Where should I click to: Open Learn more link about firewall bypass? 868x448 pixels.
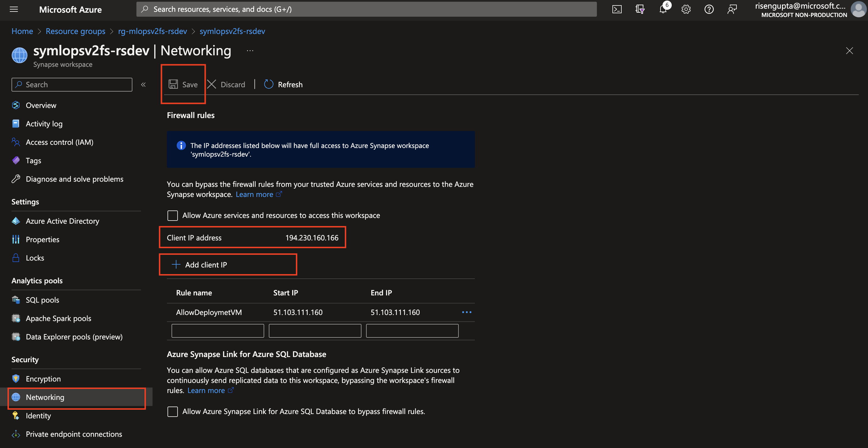click(258, 194)
